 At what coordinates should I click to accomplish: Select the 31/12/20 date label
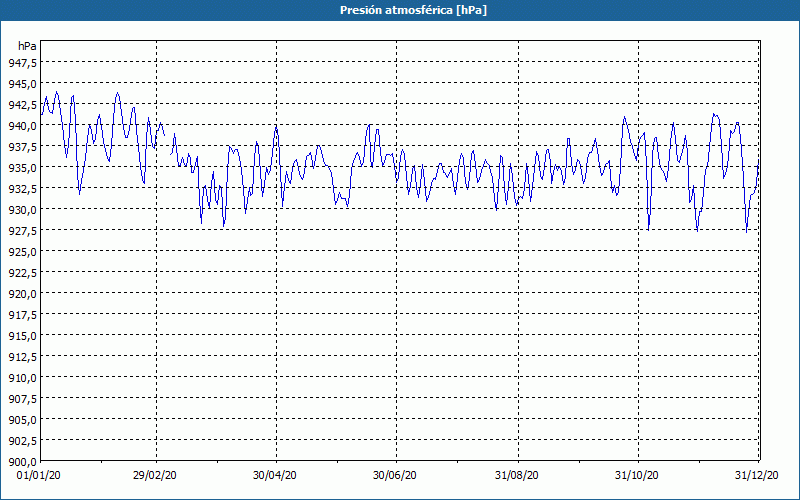(x=756, y=476)
